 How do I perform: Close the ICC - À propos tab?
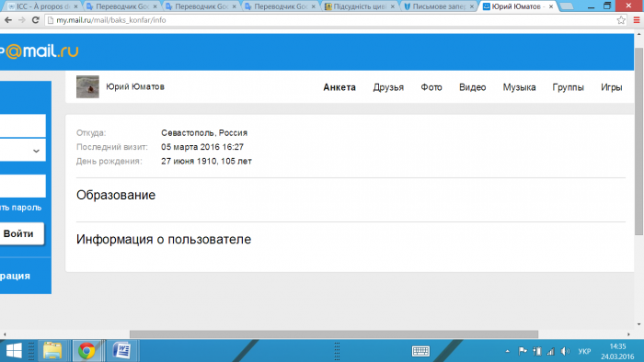click(x=75, y=6)
